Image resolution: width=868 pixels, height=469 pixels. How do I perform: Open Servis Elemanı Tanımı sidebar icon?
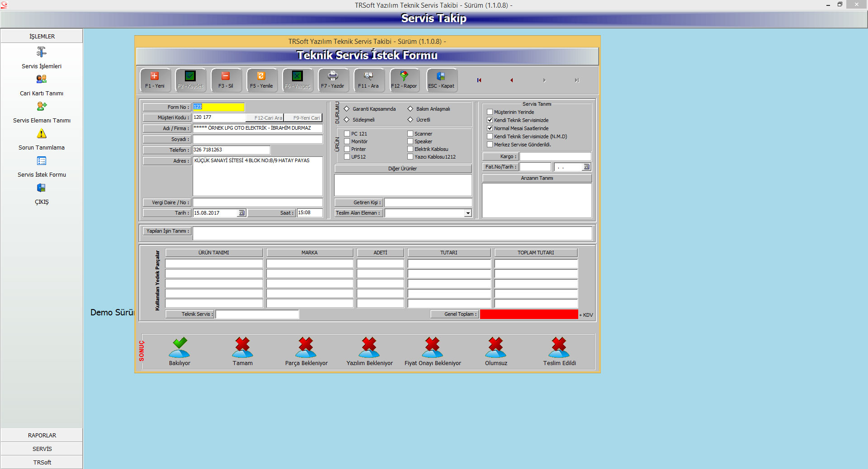[x=42, y=106]
